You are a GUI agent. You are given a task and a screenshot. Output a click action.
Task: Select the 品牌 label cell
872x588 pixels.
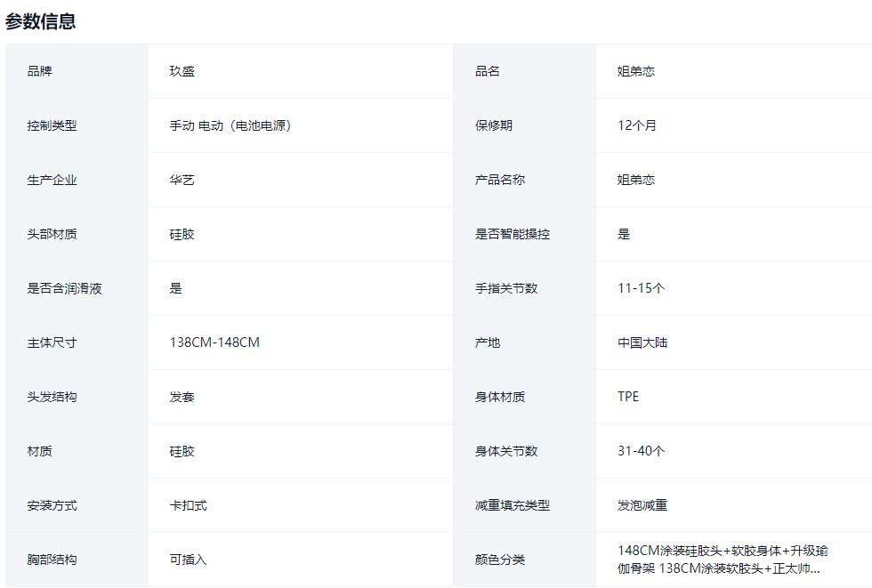coord(40,71)
